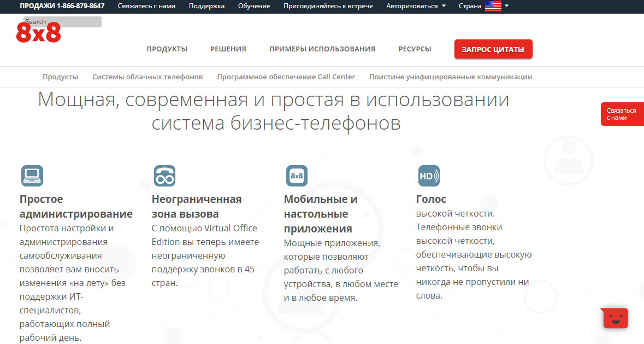Open the РЕСУРСЫ menu item

[415, 49]
